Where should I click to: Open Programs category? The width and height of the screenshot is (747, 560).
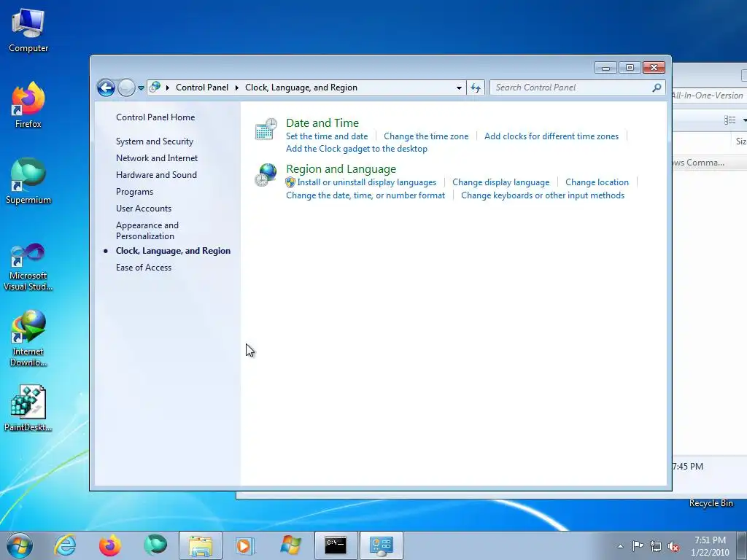[x=134, y=192]
